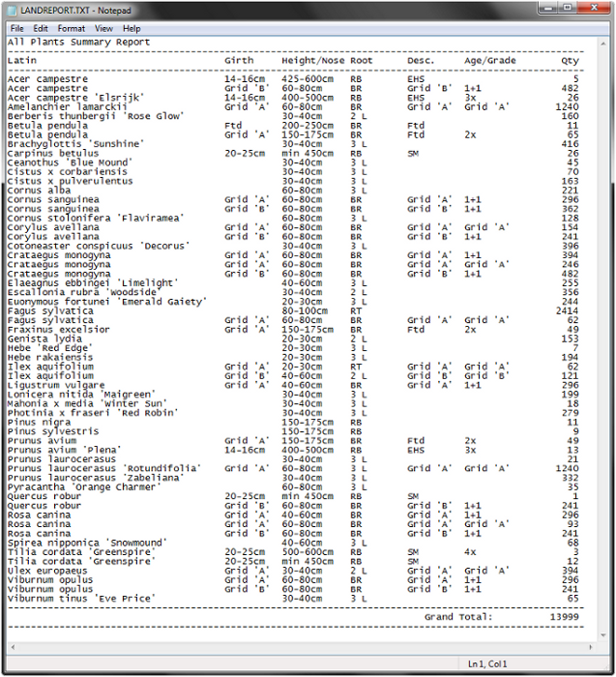Maximize the Notepad window
The width and height of the screenshot is (616, 677).
click(x=568, y=8)
